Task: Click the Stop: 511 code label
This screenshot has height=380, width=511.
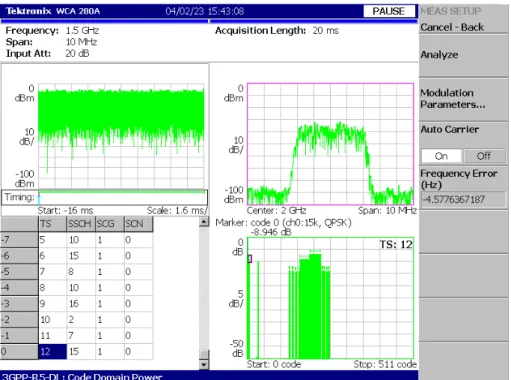Action: point(385,364)
